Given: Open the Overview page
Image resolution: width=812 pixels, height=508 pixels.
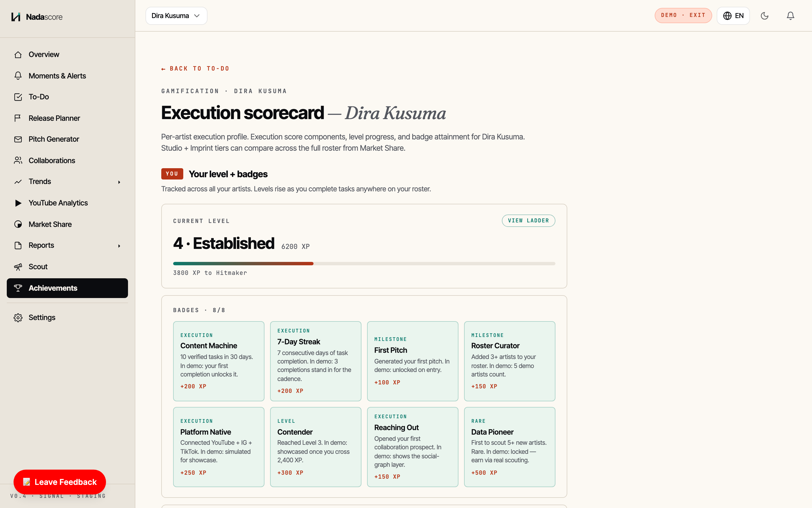Looking at the screenshot, I should [x=67, y=54].
